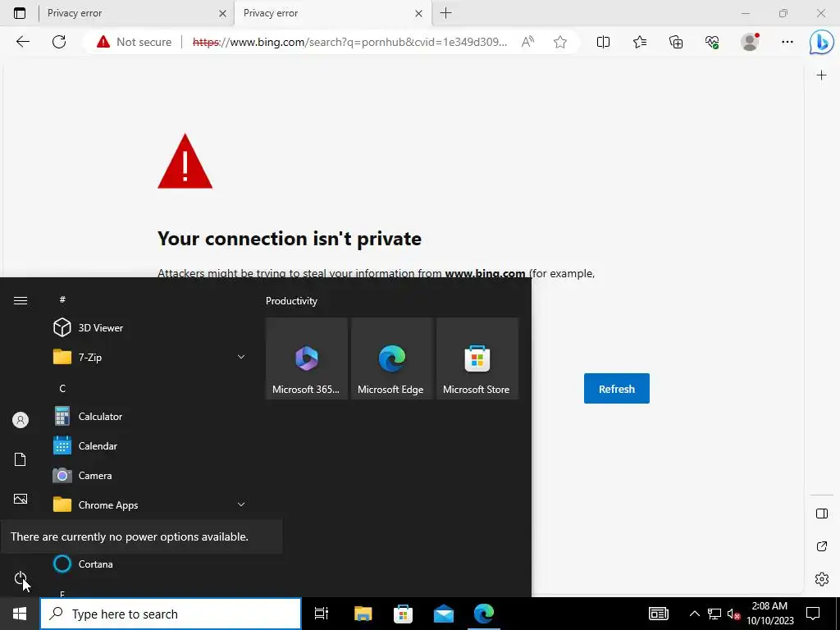Show hidden tray icons chevron
840x630 pixels.
[694, 614]
